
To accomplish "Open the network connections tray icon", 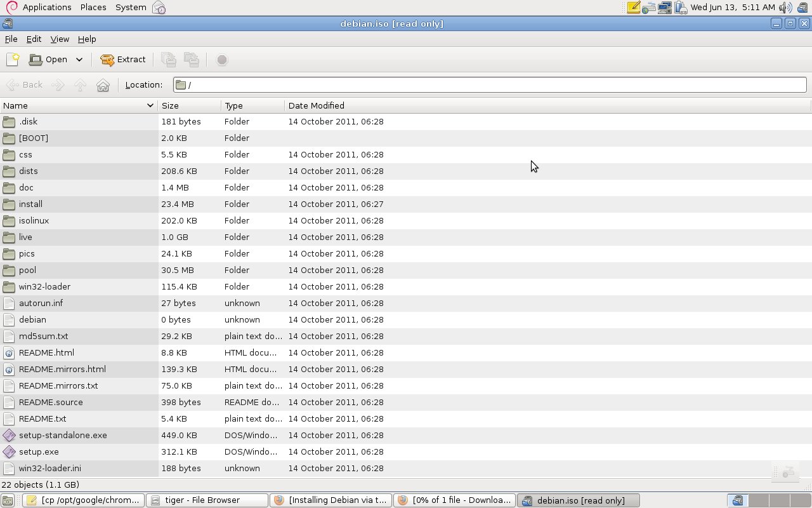I will (665, 8).
